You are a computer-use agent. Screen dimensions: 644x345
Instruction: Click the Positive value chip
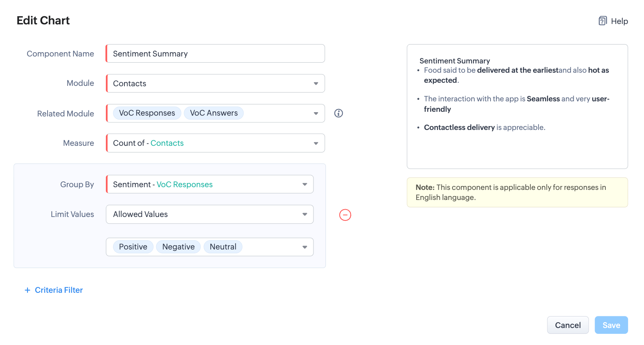[133, 247]
